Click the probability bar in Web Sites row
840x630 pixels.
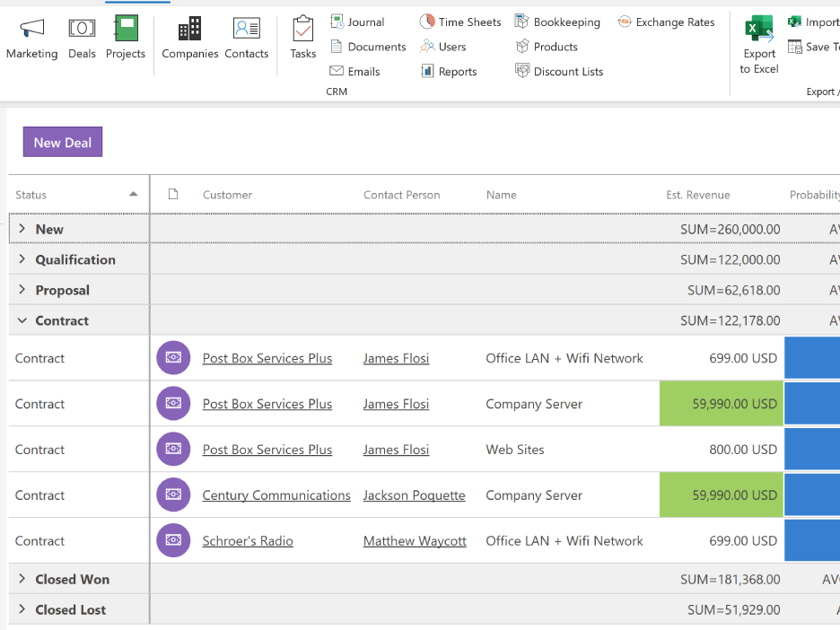click(x=812, y=449)
